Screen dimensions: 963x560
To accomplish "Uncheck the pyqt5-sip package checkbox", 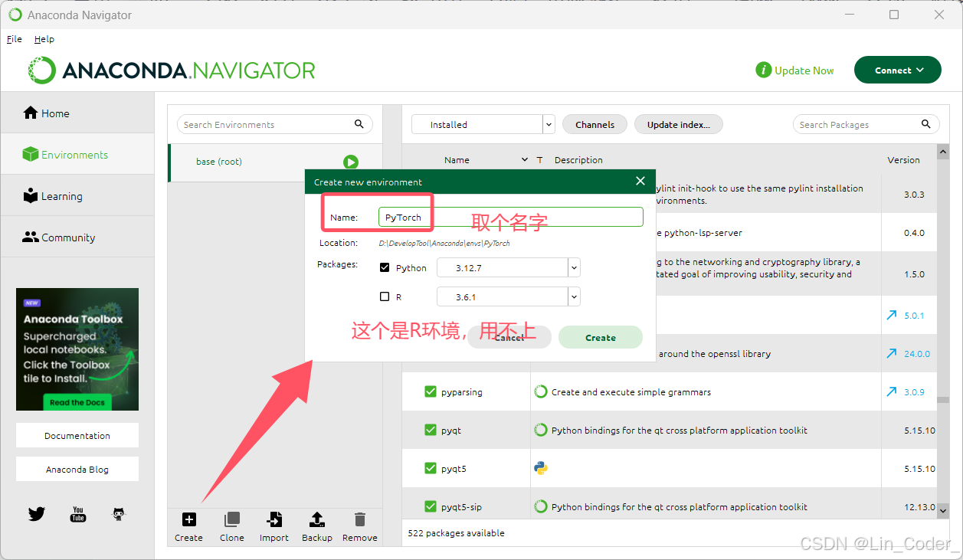I will (x=431, y=506).
